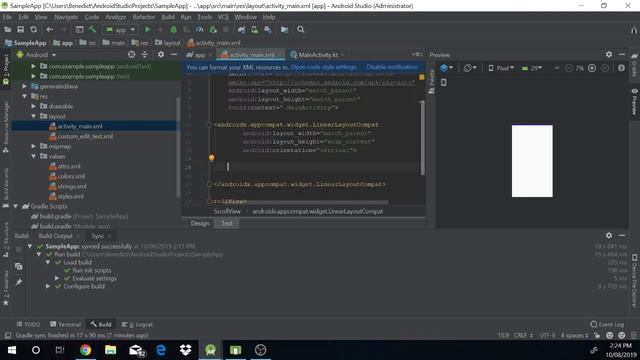Open the VCS menu
640x360 pixels.
223,17
